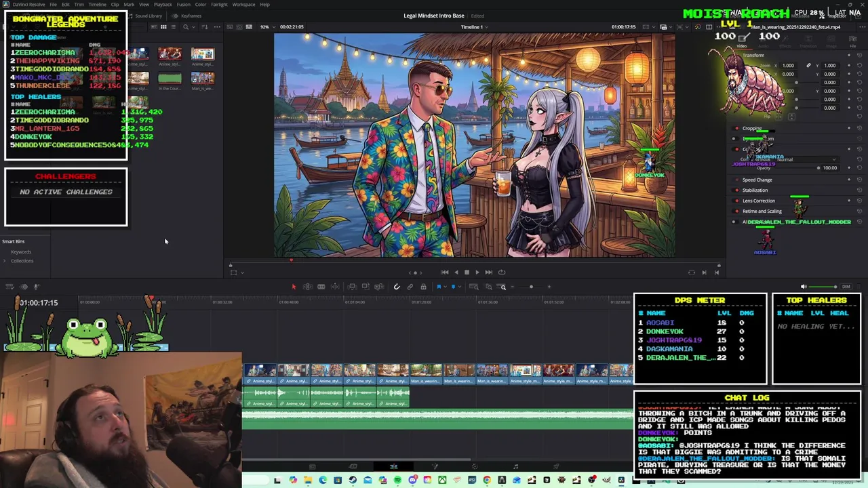
Task: Go to the next edit point button
Action: tap(704, 272)
